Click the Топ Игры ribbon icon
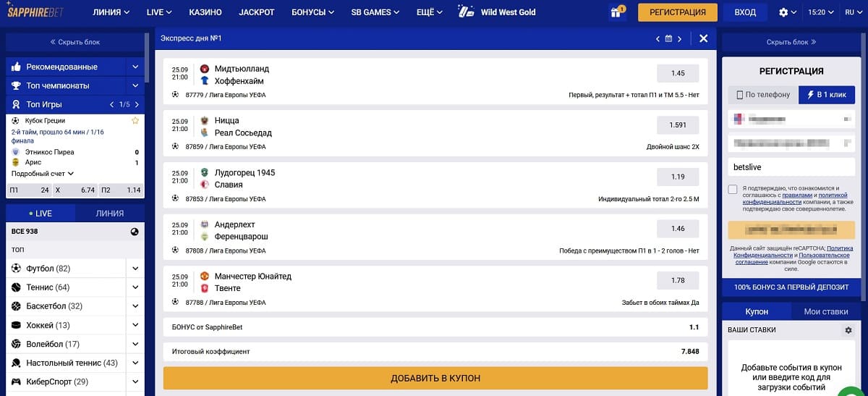The height and width of the screenshot is (396, 868). tap(15, 104)
